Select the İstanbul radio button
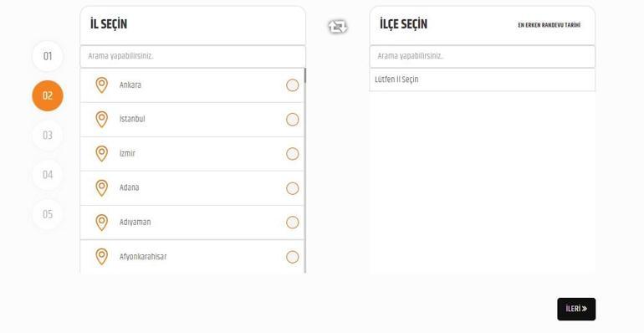 point(293,120)
